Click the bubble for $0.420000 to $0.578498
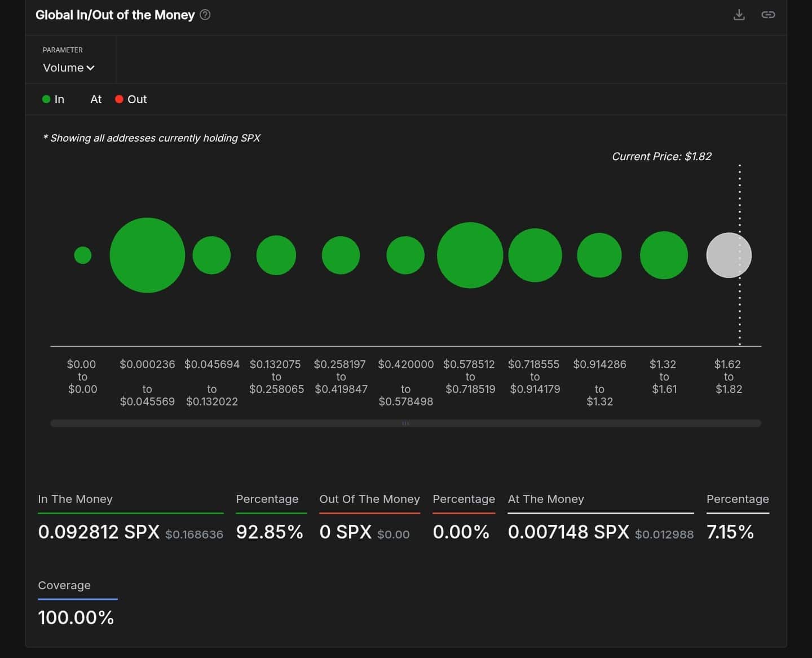The image size is (812, 658). pyautogui.click(x=405, y=255)
